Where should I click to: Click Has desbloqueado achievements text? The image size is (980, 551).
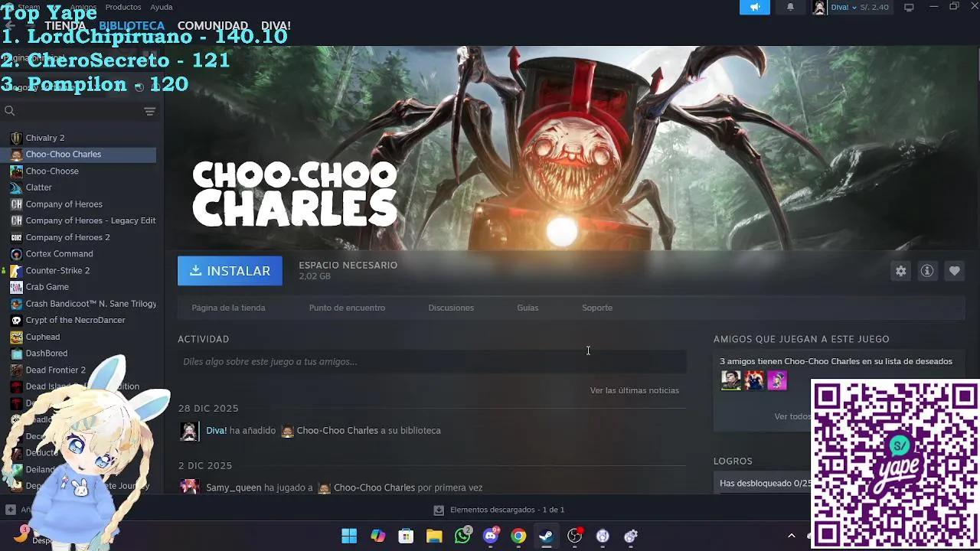click(765, 484)
